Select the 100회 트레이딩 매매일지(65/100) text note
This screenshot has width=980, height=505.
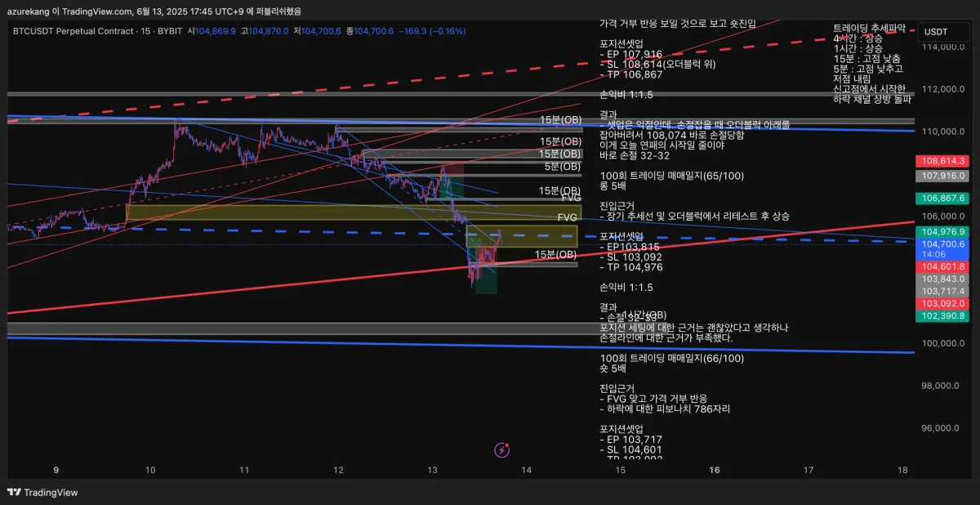(672, 176)
